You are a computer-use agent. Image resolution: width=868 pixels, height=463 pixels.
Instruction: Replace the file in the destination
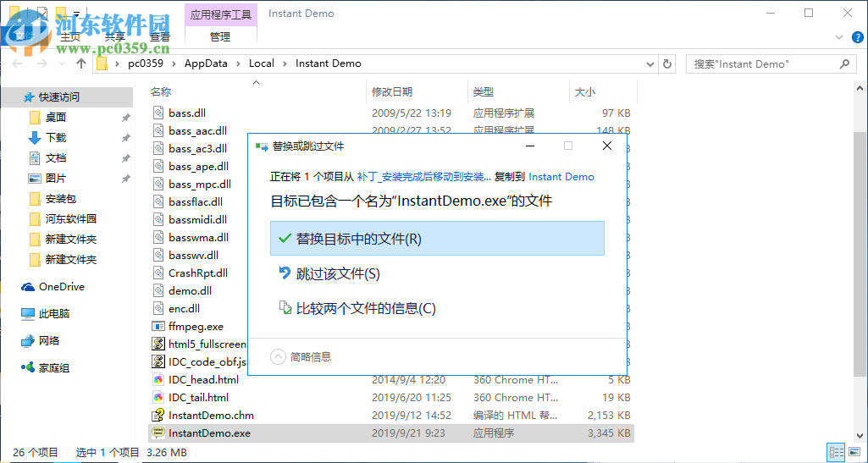pyautogui.click(x=437, y=239)
